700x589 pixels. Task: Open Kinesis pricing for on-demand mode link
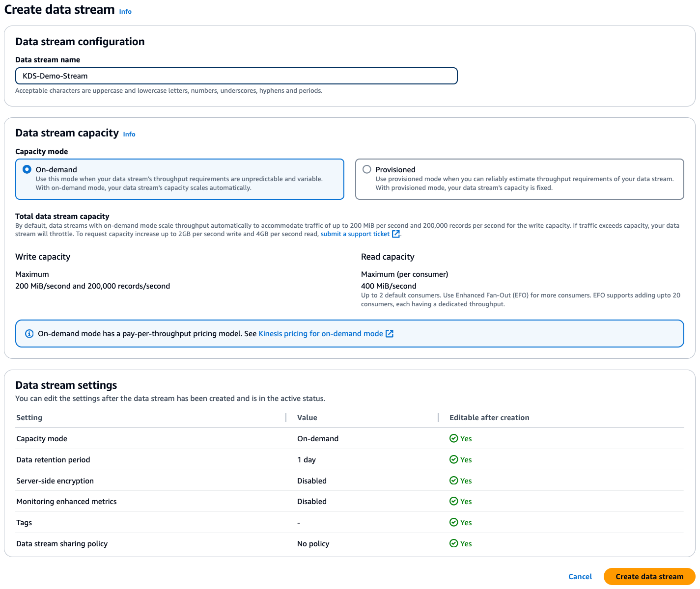coord(321,334)
